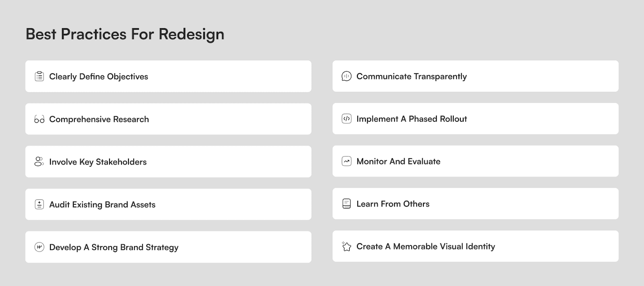Select the Implement A Phased Rollout text

[412, 119]
